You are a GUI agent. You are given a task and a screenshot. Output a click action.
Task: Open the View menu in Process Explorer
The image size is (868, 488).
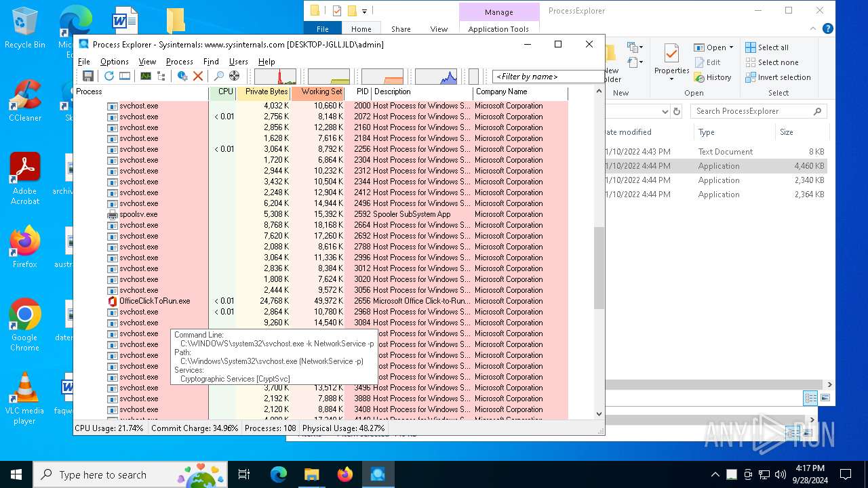coord(147,61)
